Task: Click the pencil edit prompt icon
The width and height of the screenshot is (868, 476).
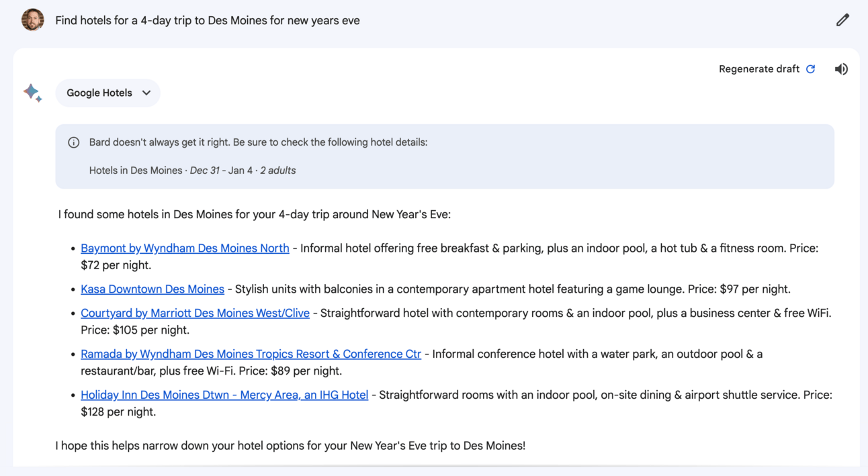Action: point(842,20)
